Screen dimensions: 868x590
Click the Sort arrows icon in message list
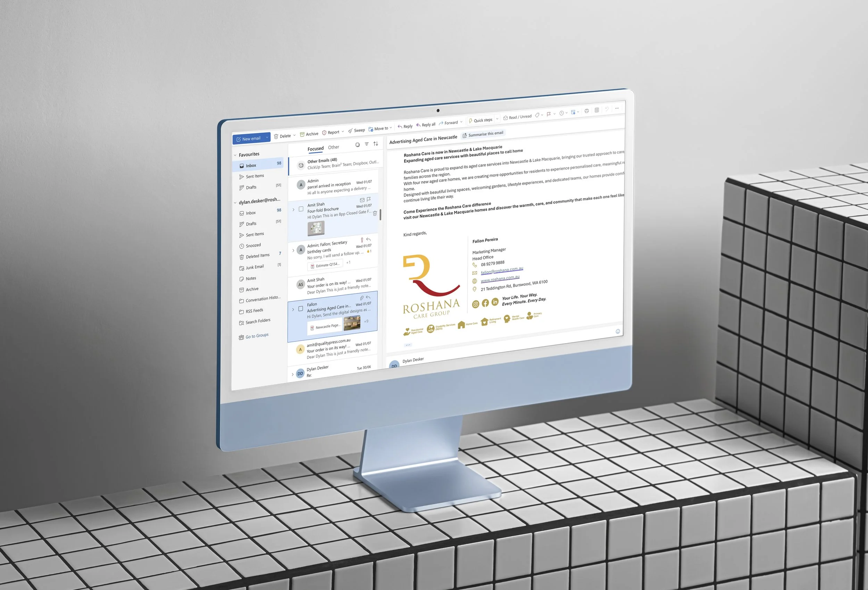tap(376, 143)
